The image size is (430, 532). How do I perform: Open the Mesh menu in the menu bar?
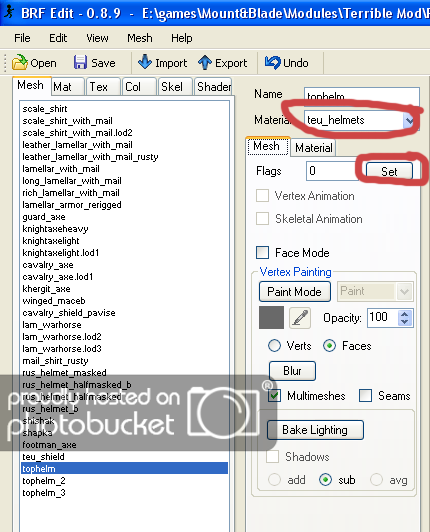pyautogui.click(x=139, y=38)
